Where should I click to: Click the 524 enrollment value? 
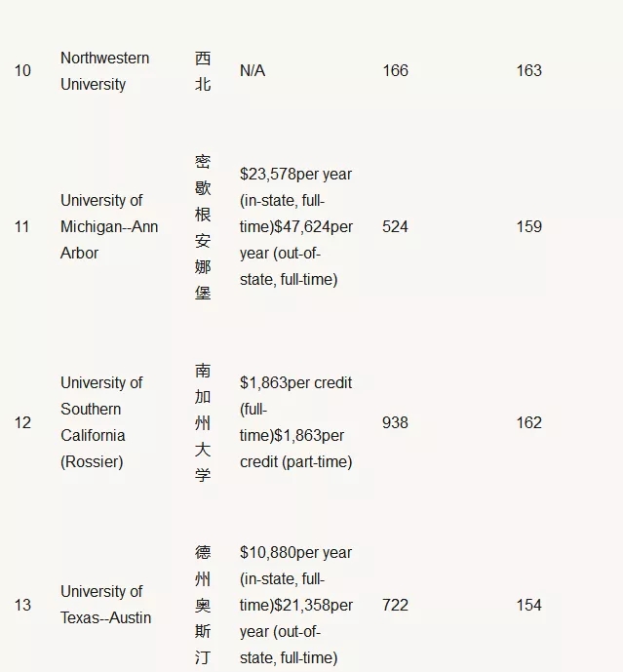pyautogui.click(x=395, y=226)
